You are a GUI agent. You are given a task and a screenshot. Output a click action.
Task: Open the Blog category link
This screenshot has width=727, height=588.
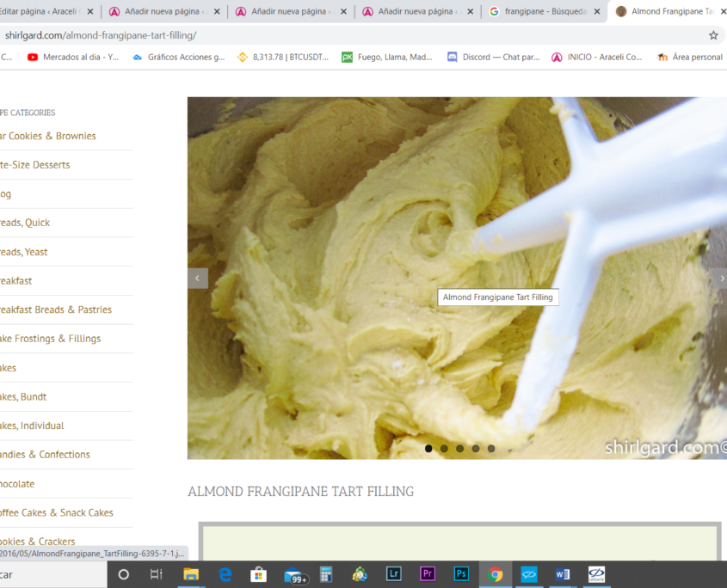click(x=5, y=194)
